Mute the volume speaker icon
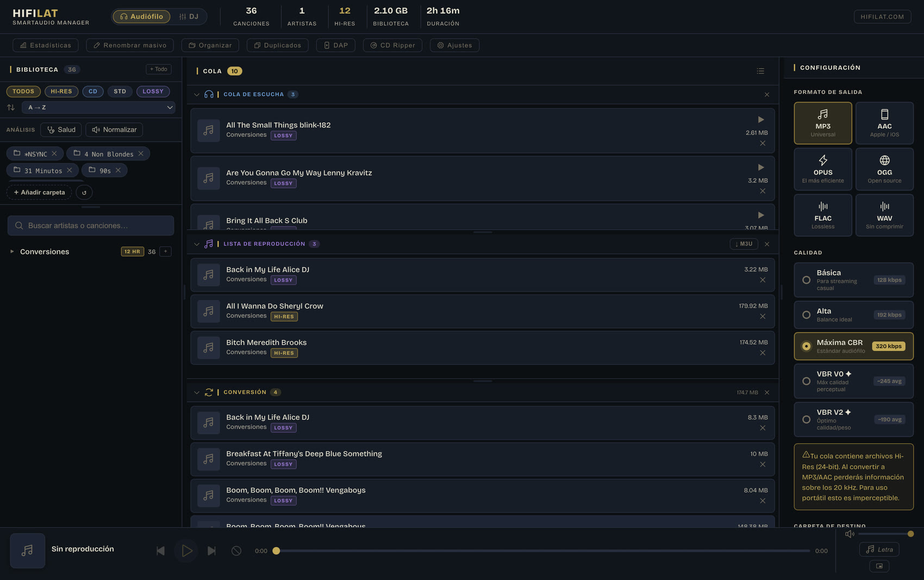 point(850,534)
